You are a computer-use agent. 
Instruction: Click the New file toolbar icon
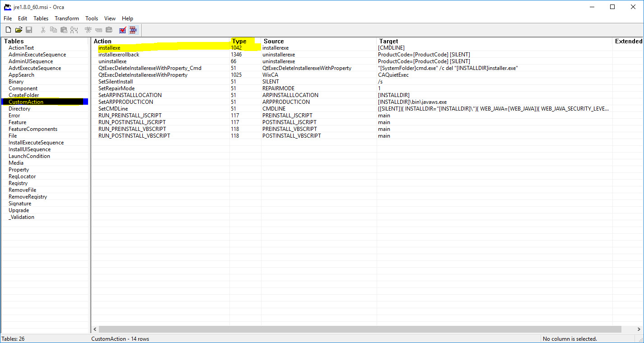point(8,30)
